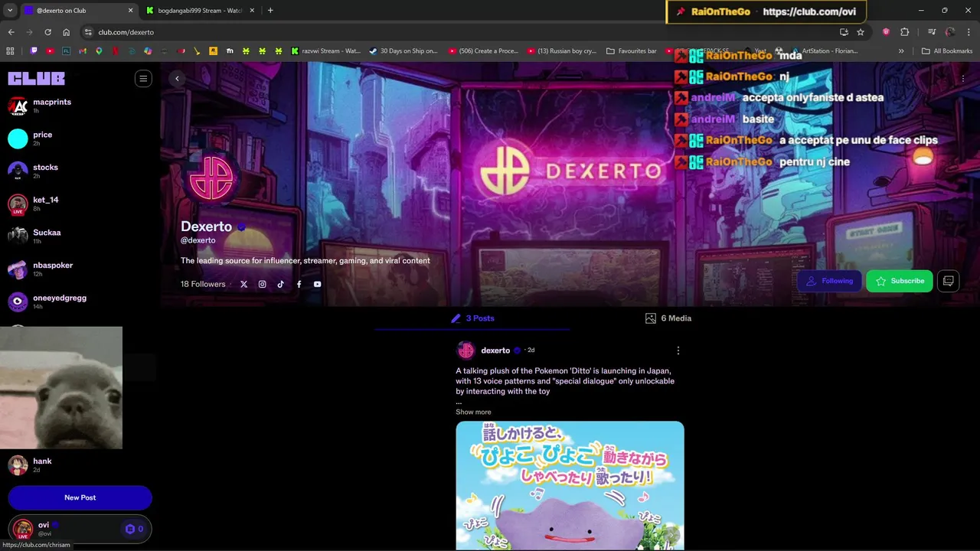Open the tab search dropdown arrow

10,11
